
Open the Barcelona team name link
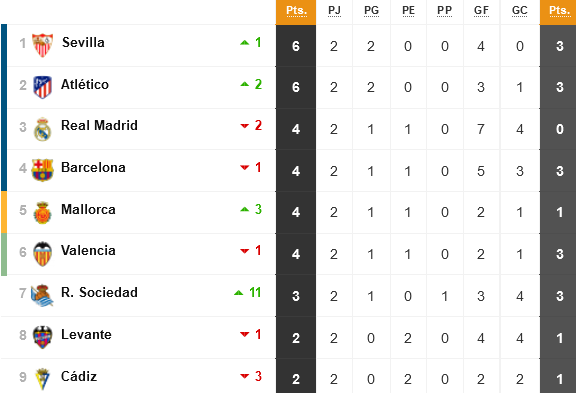coord(93,167)
